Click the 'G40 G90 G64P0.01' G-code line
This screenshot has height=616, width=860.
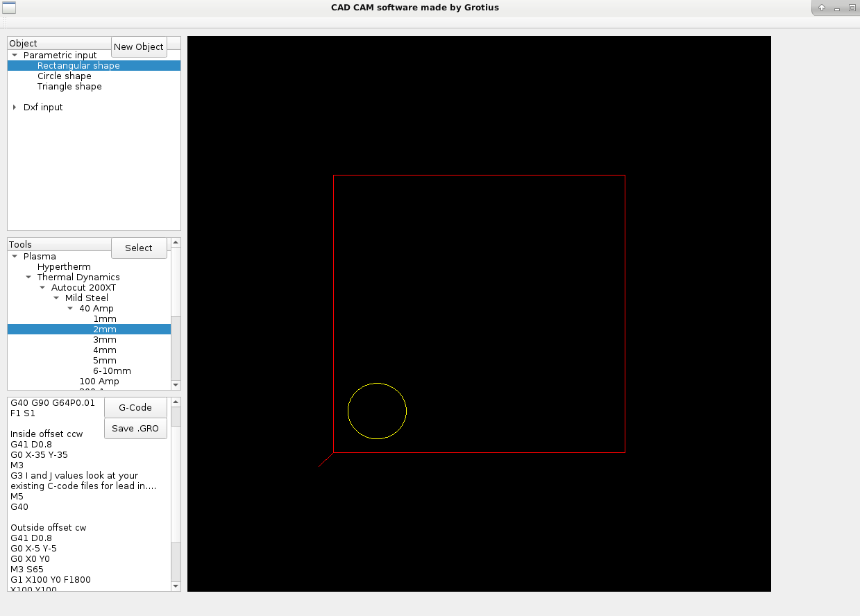[x=53, y=402]
